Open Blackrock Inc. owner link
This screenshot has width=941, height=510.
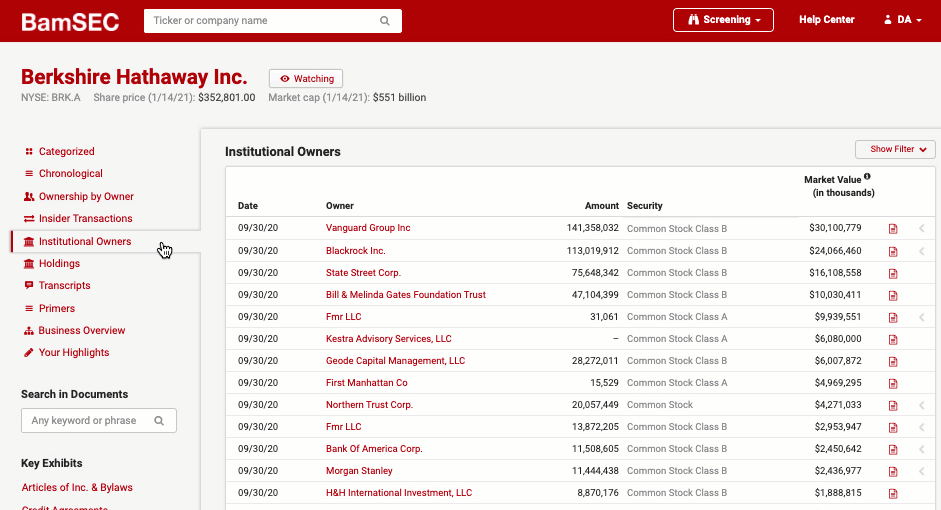pyautogui.click(x=355, y=251)
